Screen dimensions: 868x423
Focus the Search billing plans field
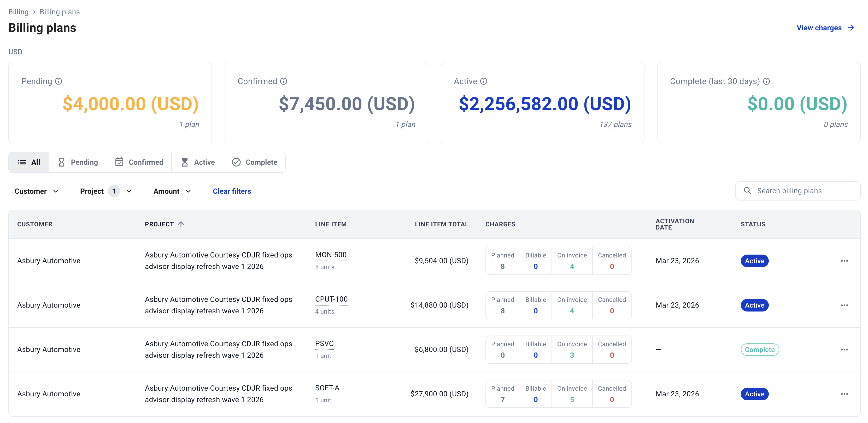[798, 191]
